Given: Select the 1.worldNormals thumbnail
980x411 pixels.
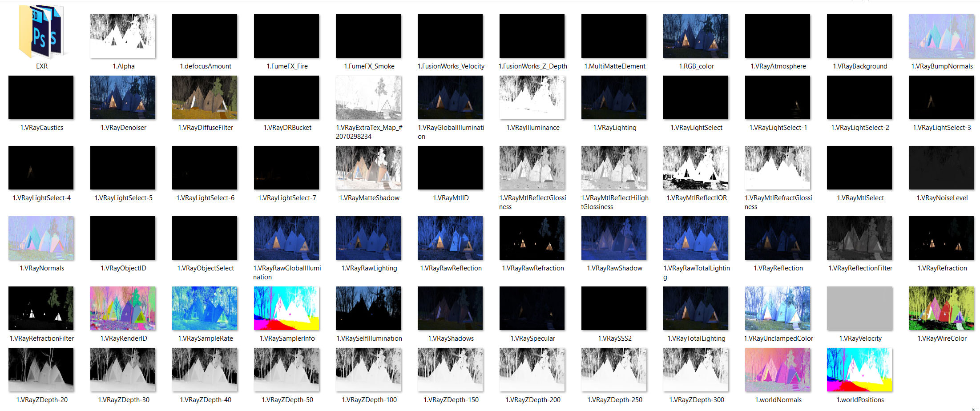Looking at the screenshot, I should click(x=778, y=370).
